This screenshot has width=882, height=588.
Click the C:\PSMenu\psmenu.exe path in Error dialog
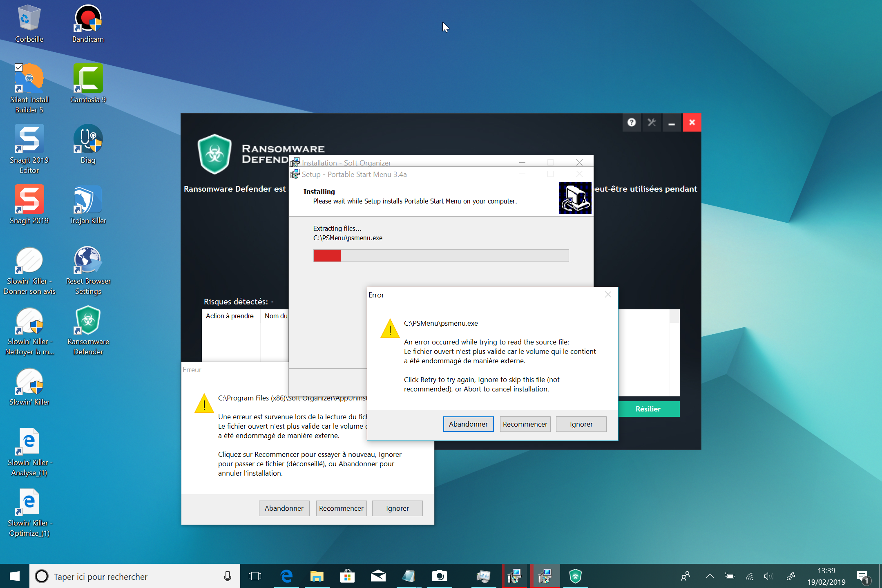pyautogui.click(x=441, y=323)
